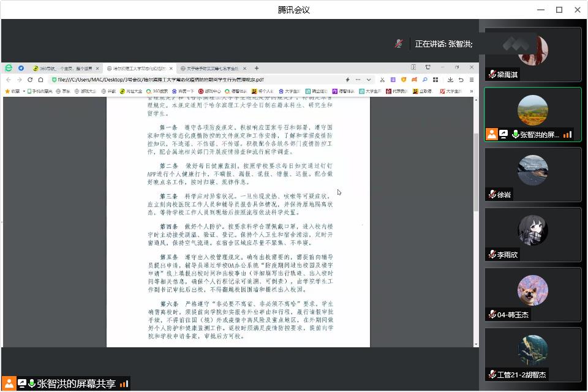The width and height of the screenshot is (588, 392).
Task: Click the lightning speed mode icon
Action: (x=348, y=80)
